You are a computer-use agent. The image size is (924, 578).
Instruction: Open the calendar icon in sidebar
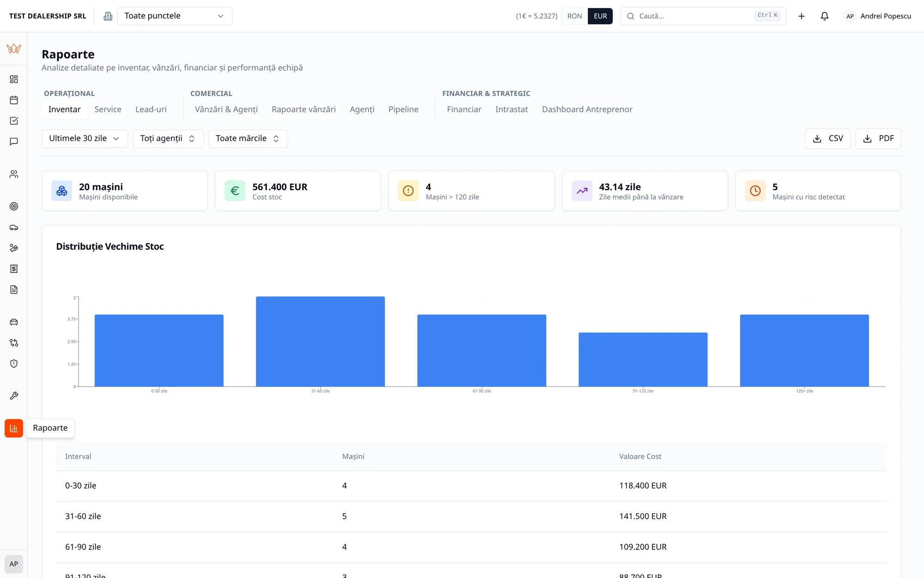14,100
